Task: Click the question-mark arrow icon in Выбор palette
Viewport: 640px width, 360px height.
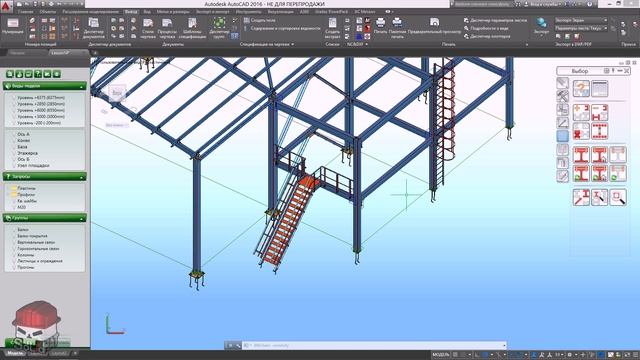Action: 581,89
